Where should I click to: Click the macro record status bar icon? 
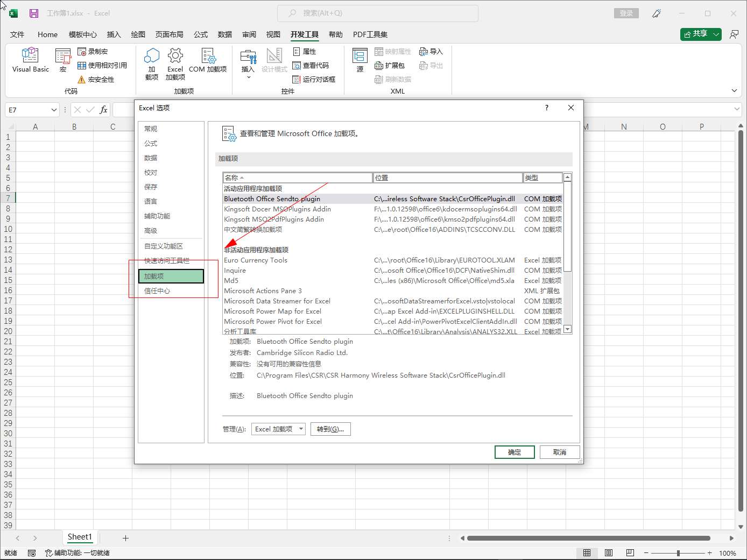click(x=32, y=553)
